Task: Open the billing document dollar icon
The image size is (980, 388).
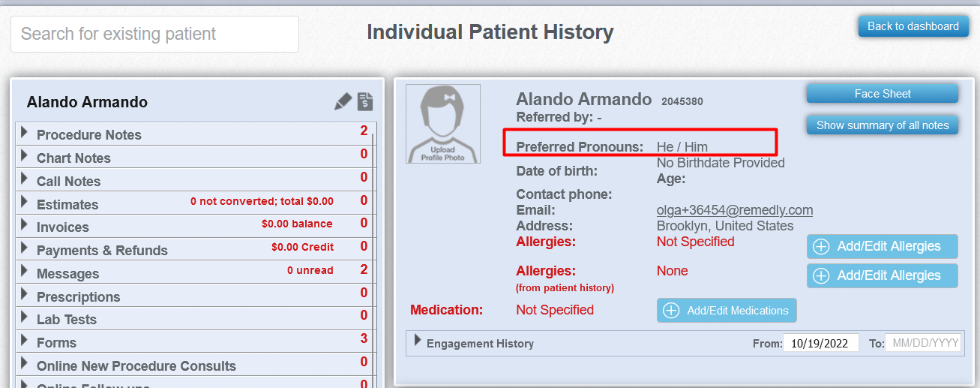Action: (365, 101)
